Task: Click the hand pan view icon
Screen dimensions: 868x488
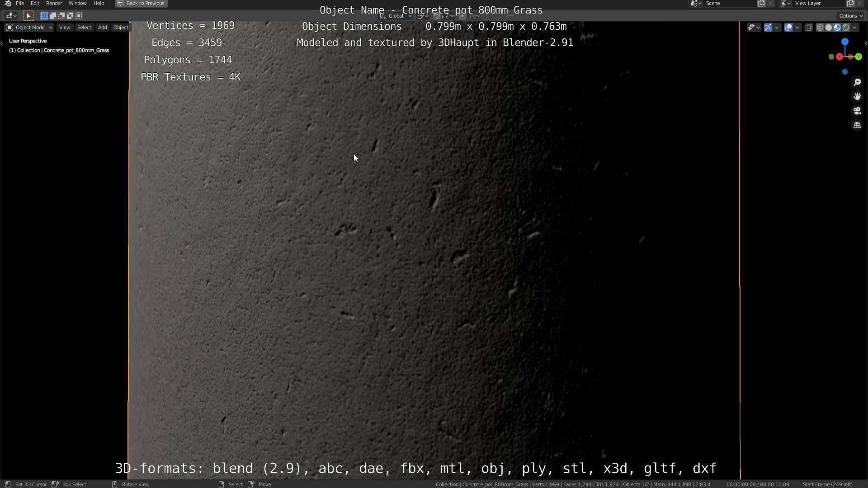Action: 857,96
